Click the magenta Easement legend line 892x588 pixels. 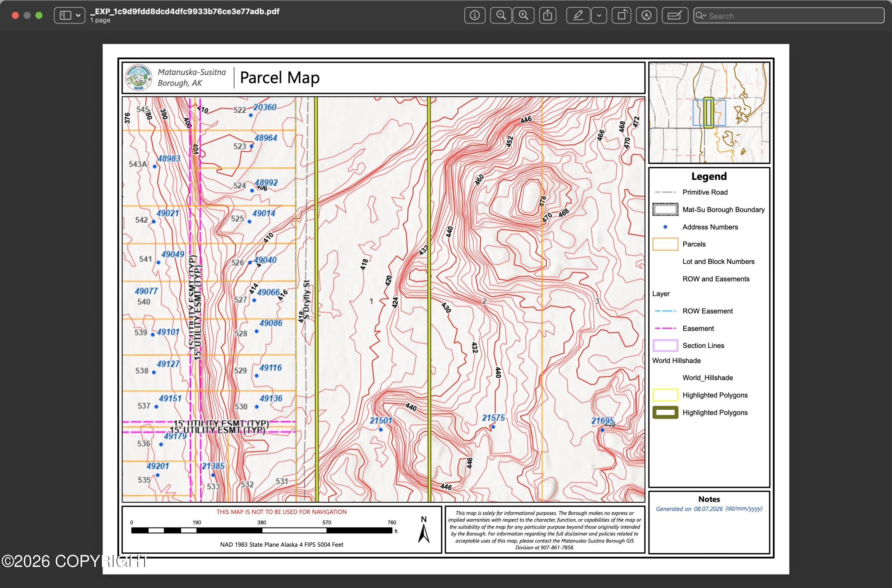(665, 328)
